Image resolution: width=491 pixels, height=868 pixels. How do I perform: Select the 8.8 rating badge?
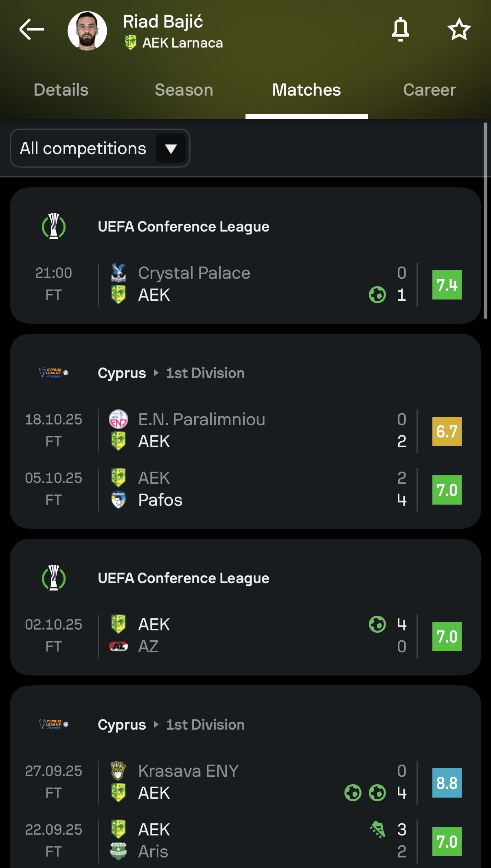click(x=447, y=783)
